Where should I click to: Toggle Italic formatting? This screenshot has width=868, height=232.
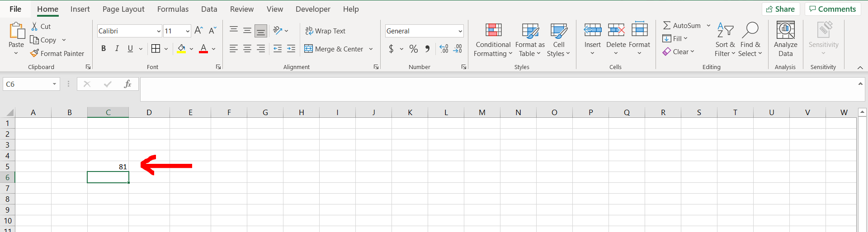coord(117,49)
